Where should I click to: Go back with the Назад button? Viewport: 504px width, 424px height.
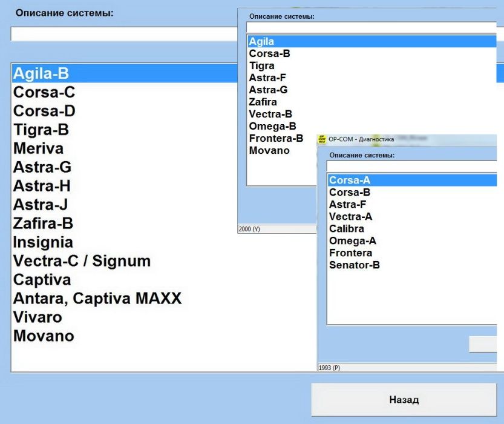[404, 400]
